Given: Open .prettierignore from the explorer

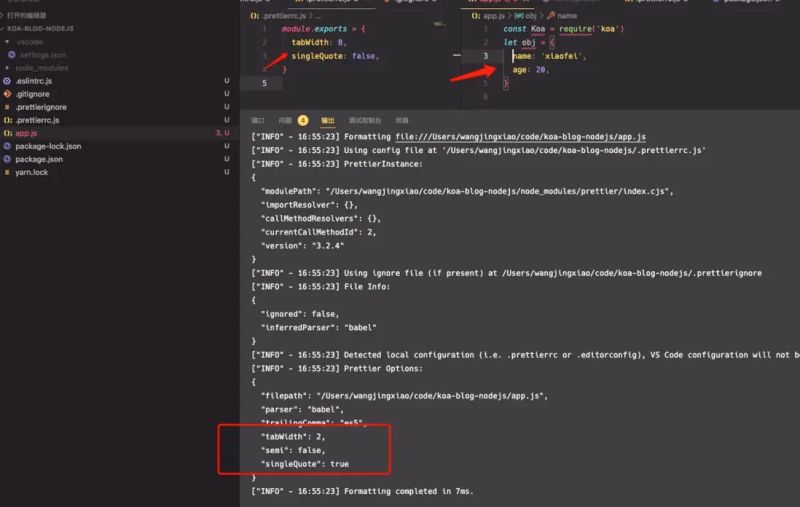Looking at the screenshot, I should [x=41, y=107].
